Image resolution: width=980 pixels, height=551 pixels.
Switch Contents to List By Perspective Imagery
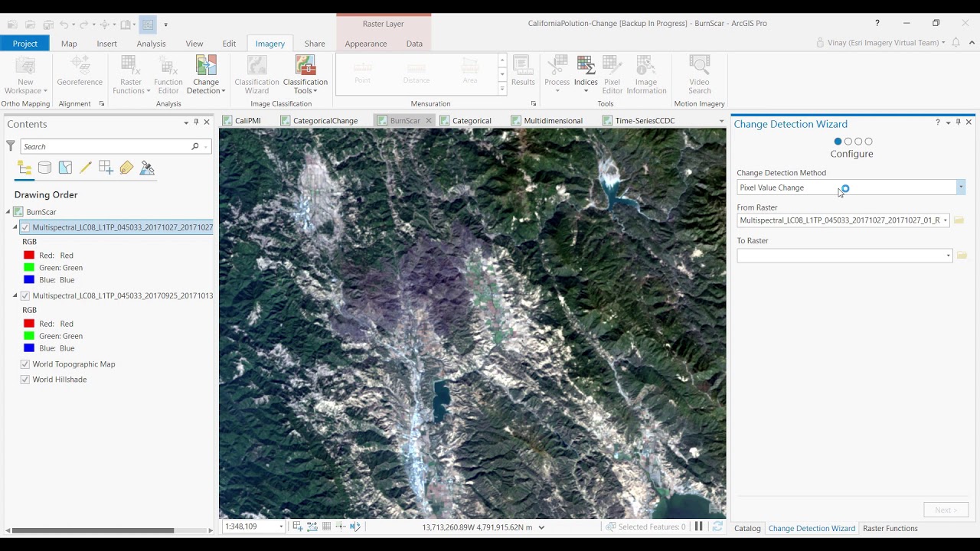point(147,168)
